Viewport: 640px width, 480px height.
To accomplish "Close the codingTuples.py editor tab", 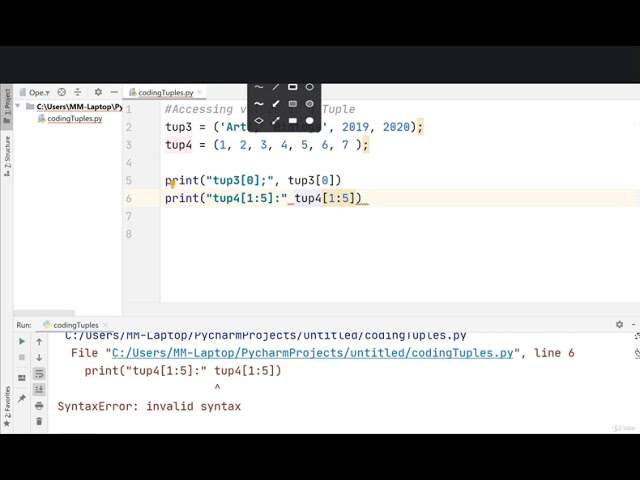I will click(x=199, y=92).
